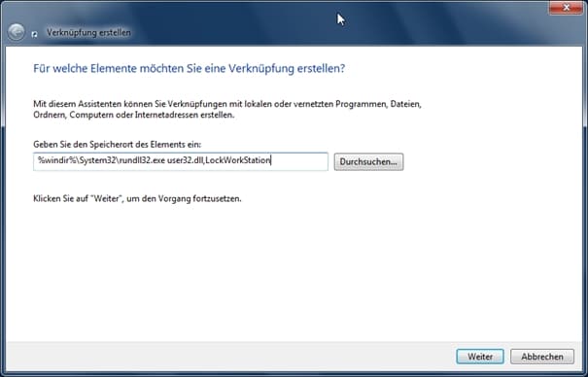Open file browser with 'Durchsuchen...' button
The height and width of the screenshot is (377, 588).
368,162
